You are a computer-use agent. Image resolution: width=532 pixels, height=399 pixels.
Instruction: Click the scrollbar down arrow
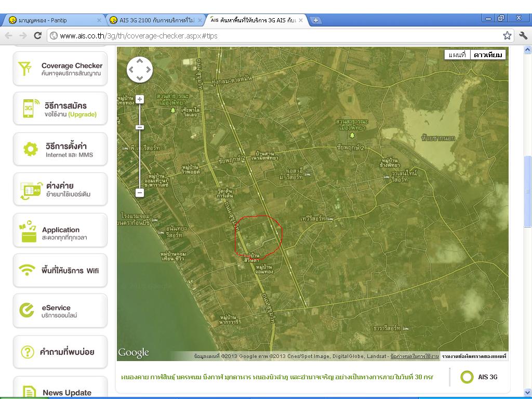pos(528,392)
